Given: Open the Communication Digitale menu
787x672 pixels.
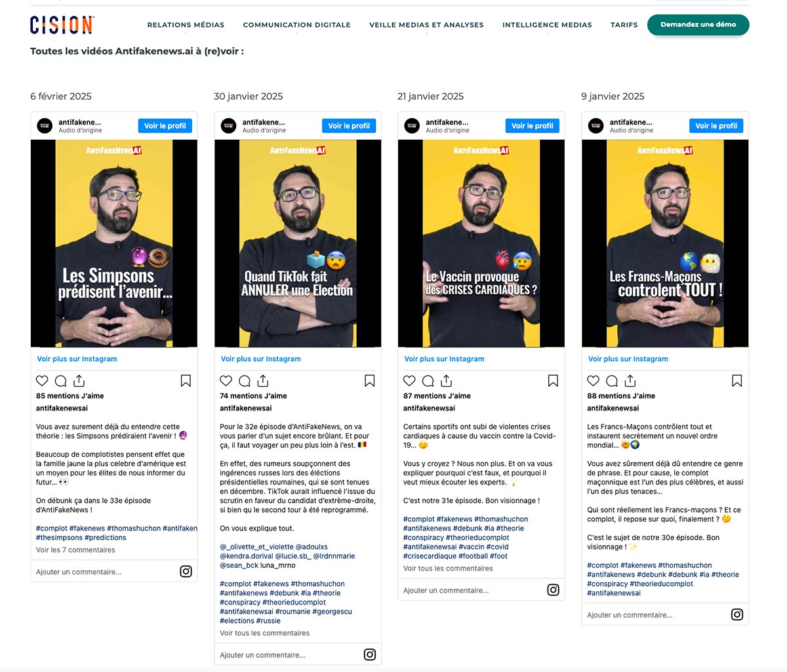Looking at the screenshot, I should coord(296,25).
